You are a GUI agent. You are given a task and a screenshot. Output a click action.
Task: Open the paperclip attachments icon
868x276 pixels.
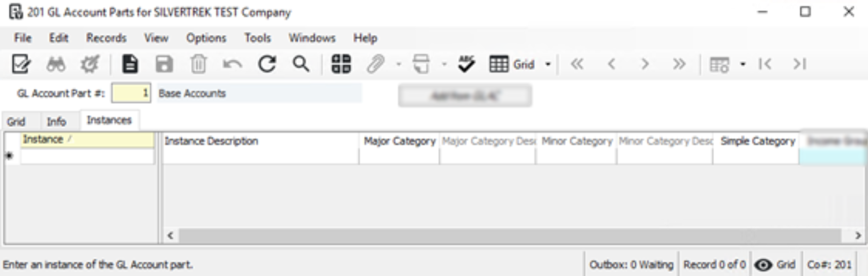tap(375, 64)
